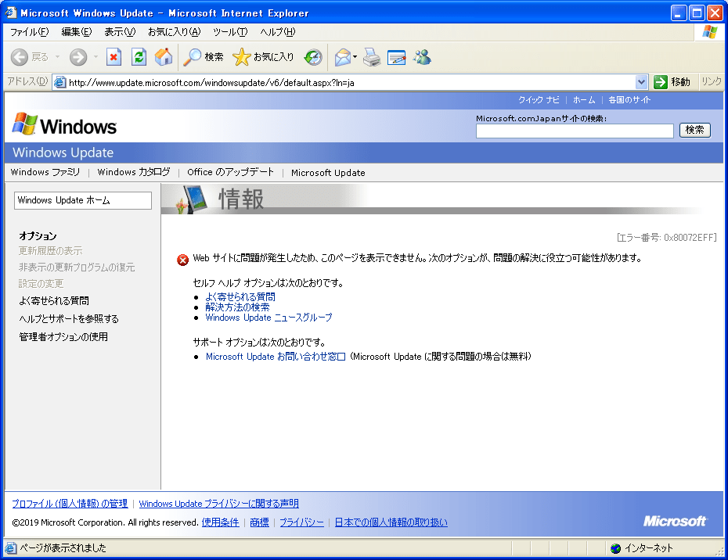Image resolution: width=728 pixels, height=560 pixels.
Task: Maximize the Internet Explorer window
Action: click(697, 13)
